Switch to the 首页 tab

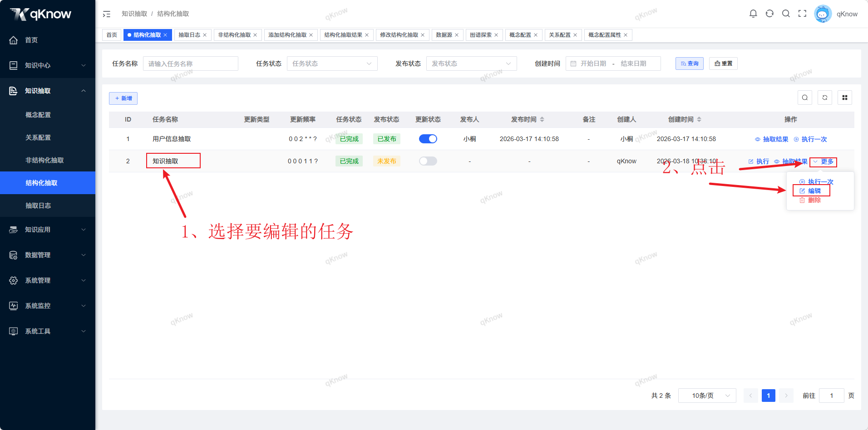[112, 35]
